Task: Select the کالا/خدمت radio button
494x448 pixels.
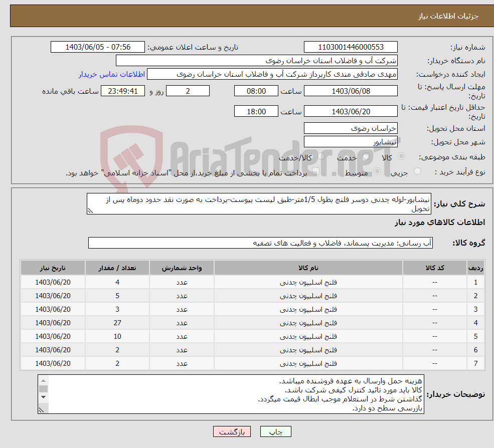Action: click(321, 156)
